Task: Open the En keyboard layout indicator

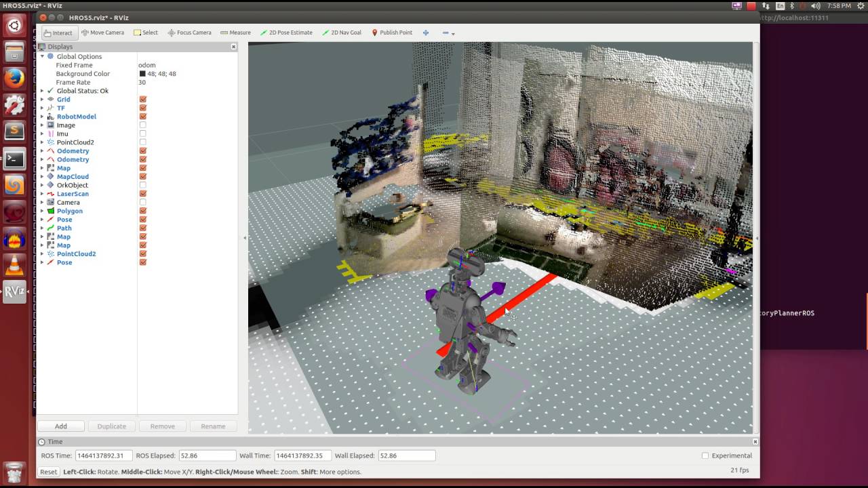Action: pyautogui.click(x=780, y=6)
